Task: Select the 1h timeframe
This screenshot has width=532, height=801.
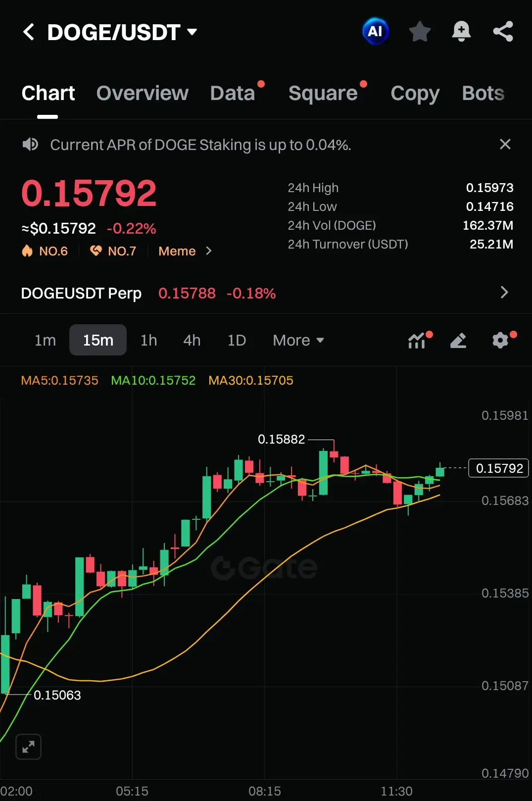Action: point(148,340)
